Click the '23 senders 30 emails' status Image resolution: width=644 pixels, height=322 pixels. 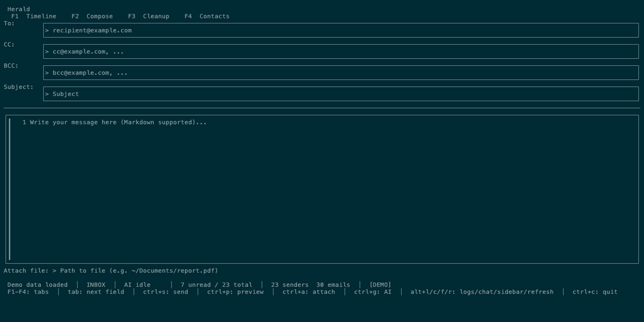point(310,285)
